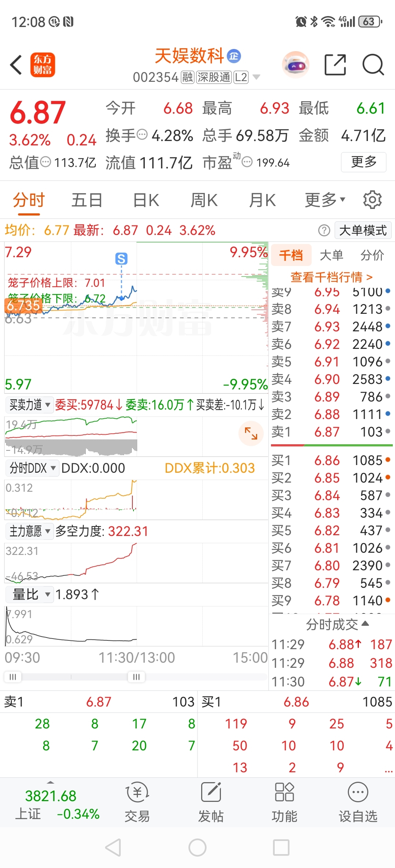Tap the blue S signal marker
This screenshot has width=395, height=868.
(121, 259)
